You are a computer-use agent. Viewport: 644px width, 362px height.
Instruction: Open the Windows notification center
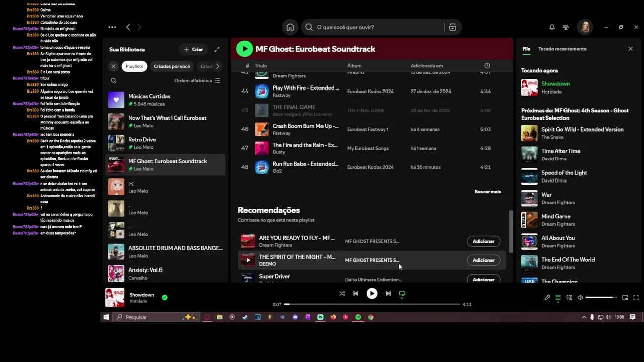point(633,317)
